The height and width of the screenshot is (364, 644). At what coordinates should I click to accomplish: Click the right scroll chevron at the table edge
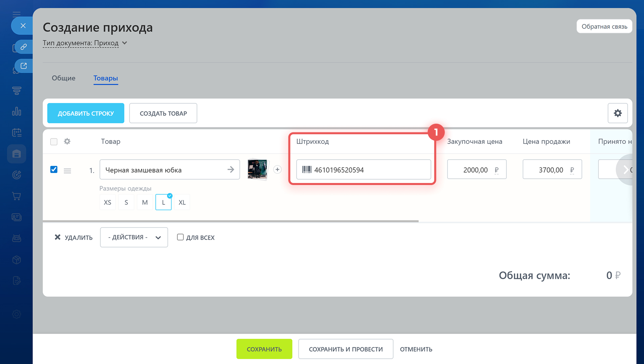click(x=626, y=170)
